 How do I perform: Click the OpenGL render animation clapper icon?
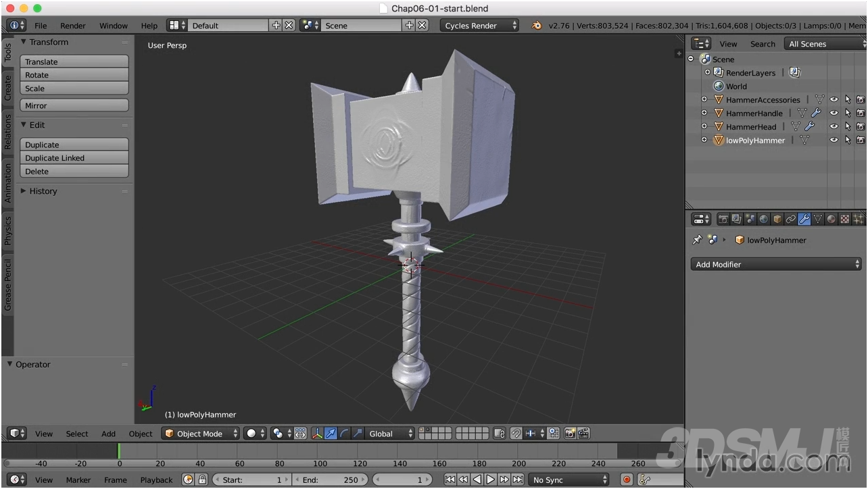[x=583, y=434]
